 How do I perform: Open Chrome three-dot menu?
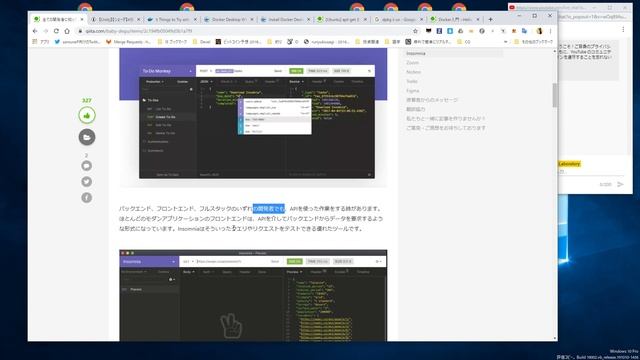tap(550, 31)
